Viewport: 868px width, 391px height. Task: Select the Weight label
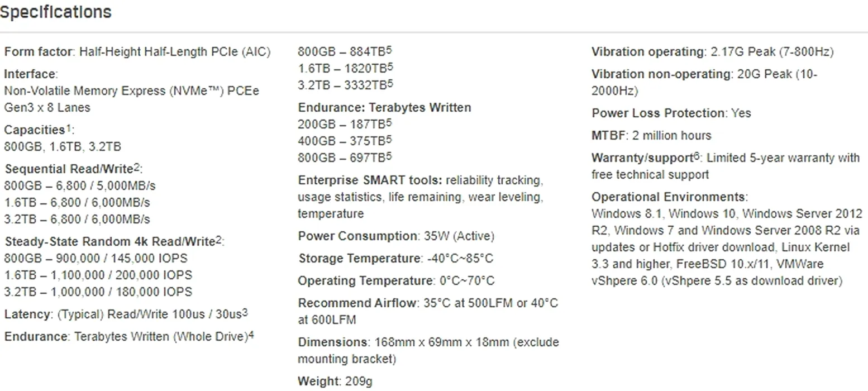tap(318, 382)
